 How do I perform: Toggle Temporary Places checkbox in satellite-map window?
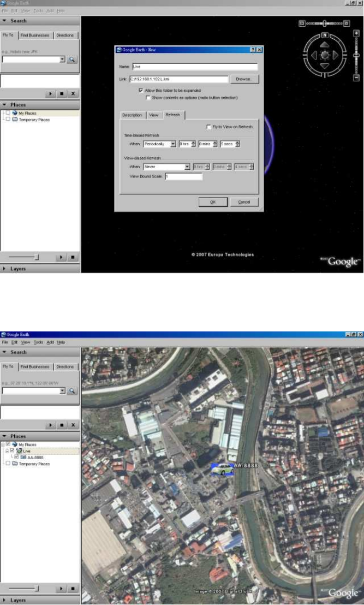pyautogui.click(x=8, y=464)
